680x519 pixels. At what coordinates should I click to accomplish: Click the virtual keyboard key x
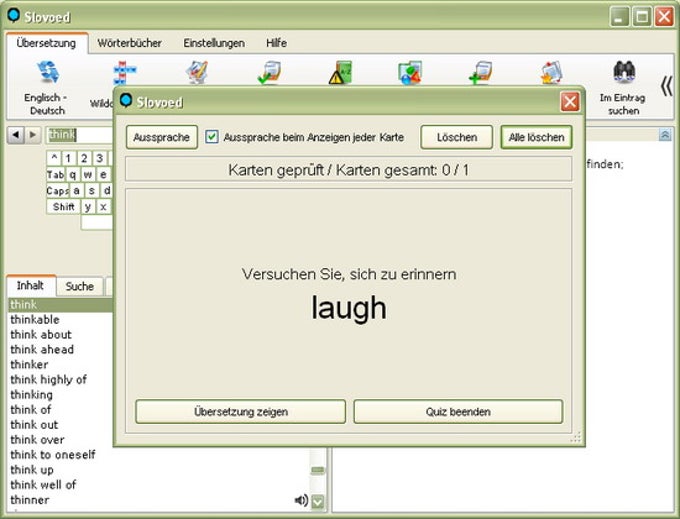[103, 206]
